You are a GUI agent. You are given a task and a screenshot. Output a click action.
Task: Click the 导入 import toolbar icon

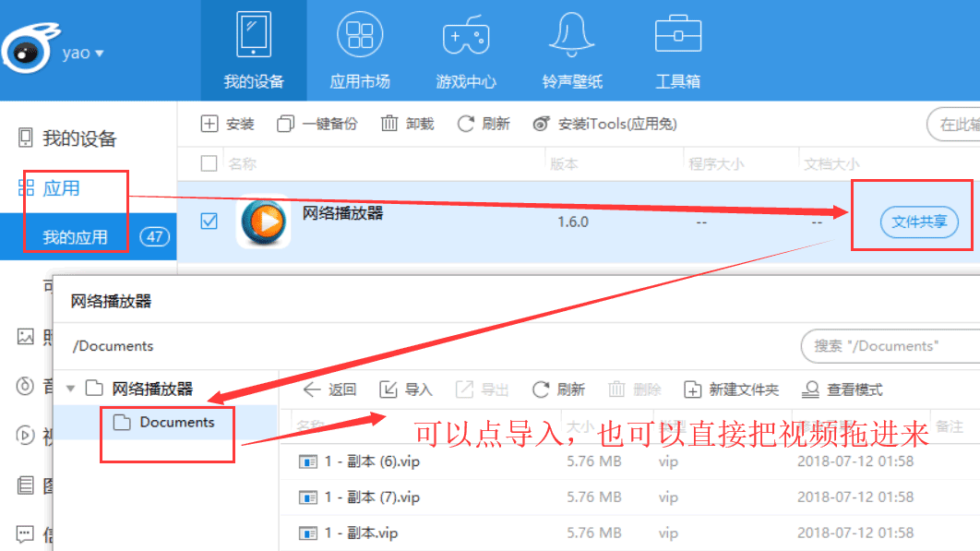coord(406,389)
